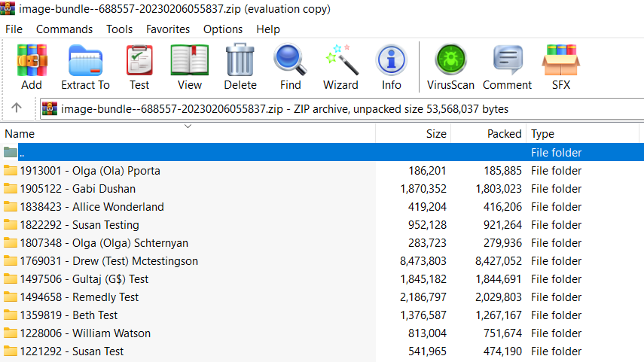Click size value 1,376,587

click(x=423, y=315)
